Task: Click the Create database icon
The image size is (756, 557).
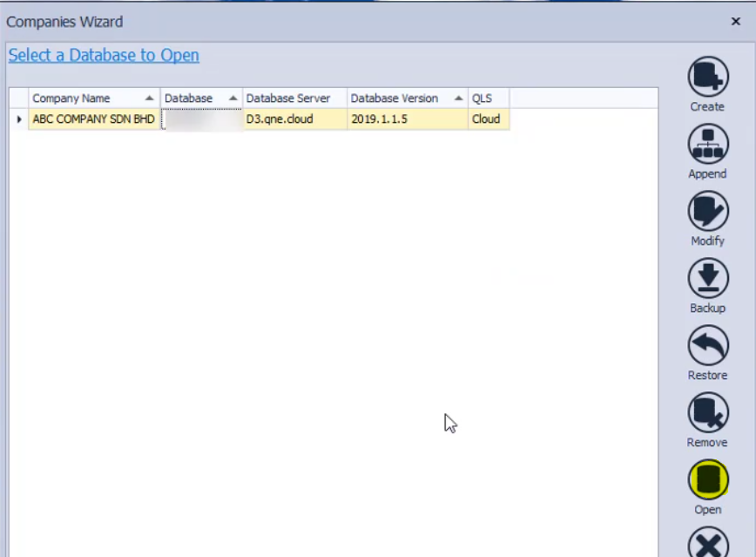Action: point(708,77)
